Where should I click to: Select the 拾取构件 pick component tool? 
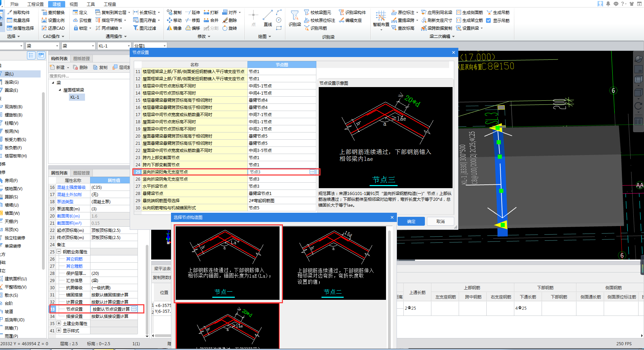click(x=19, y=12)
